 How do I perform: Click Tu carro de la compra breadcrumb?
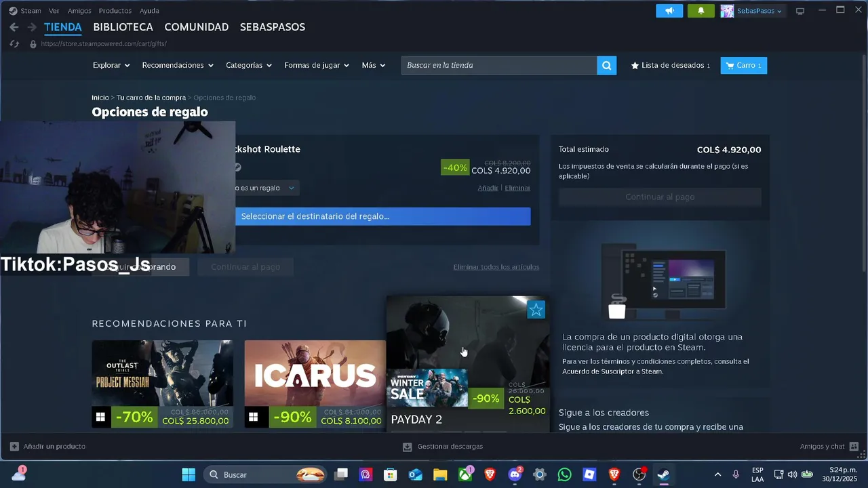coord(151,98)
